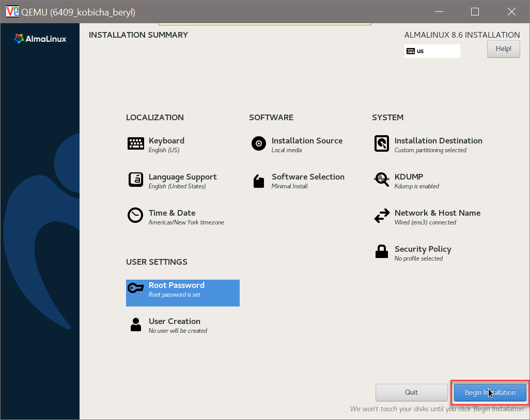
Task: Click 'Americas/New York timezone' text
Action: (186, 222)
